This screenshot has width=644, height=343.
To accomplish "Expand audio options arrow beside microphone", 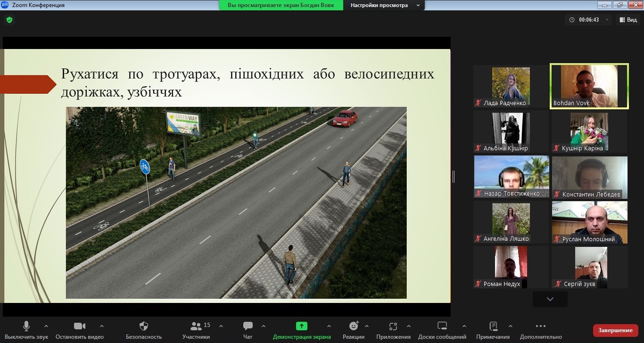I will 46,326.
